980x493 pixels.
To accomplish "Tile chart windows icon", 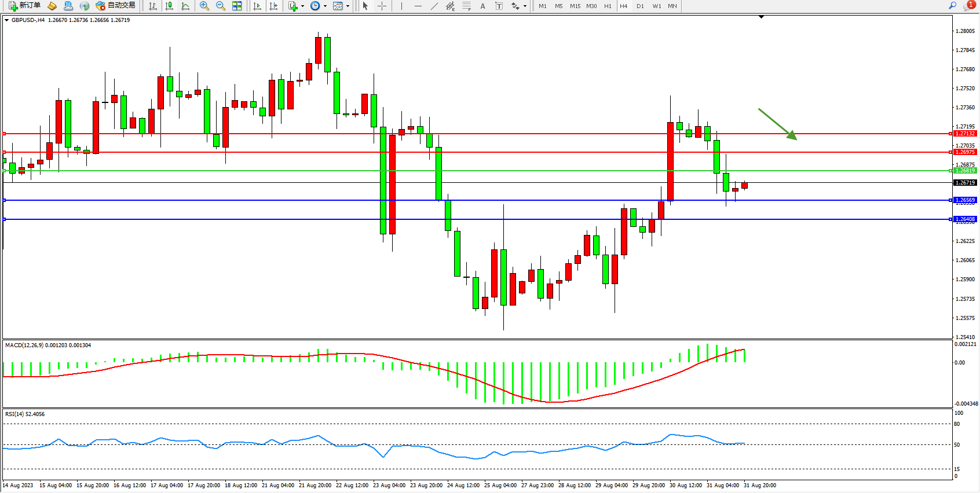I will click(237, 6).
